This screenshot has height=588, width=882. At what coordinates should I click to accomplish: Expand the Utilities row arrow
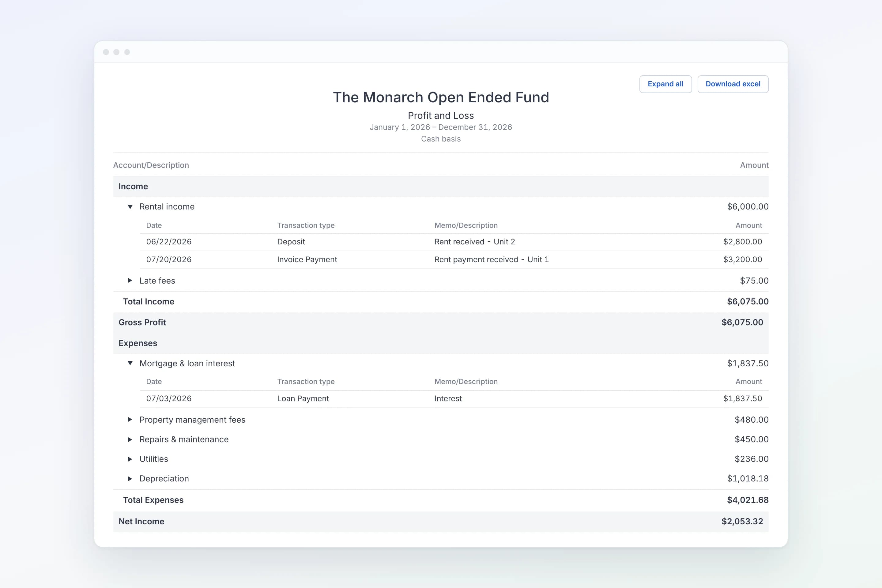coord(130,459)
